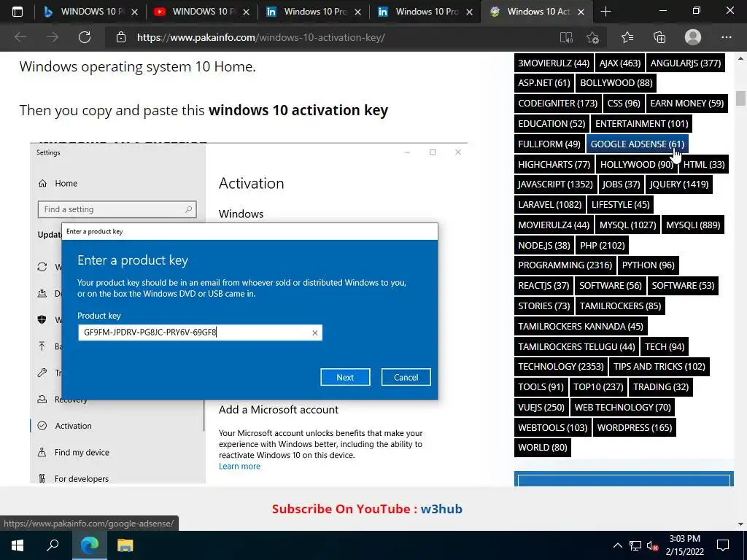
Task: Open the Collections icon
Action: coord(659,37)
